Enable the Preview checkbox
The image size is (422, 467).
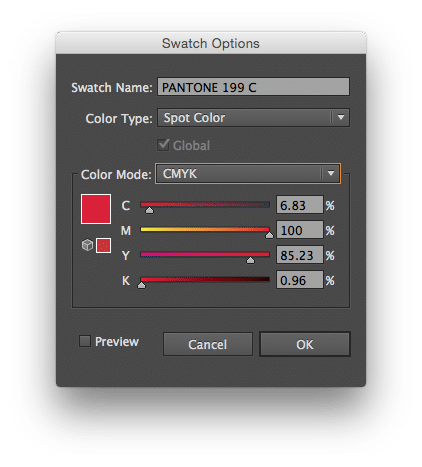(85, 341)
